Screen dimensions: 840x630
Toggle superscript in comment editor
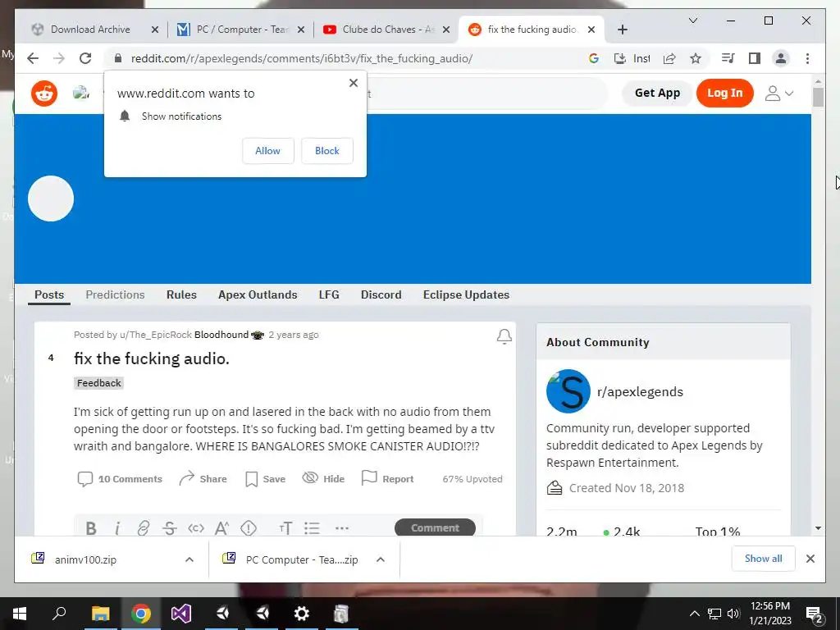(x=221, y=528)
